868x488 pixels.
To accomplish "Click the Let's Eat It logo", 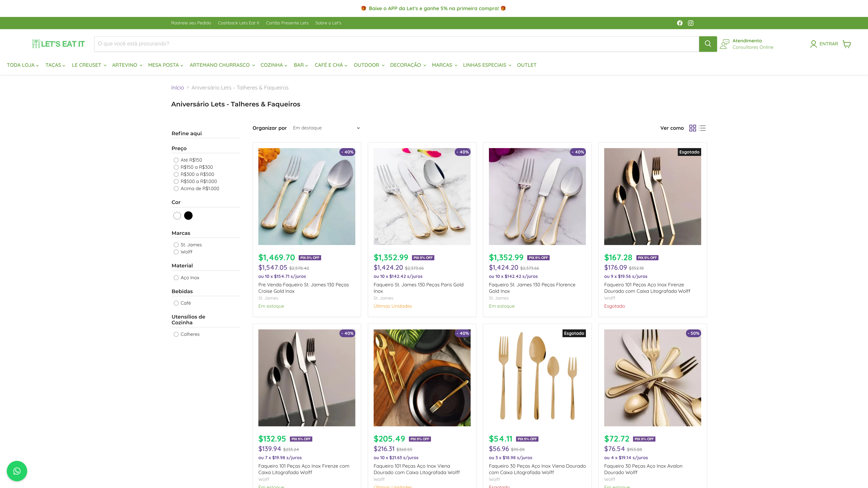I will pyautogui.click(x=59, y=44).
